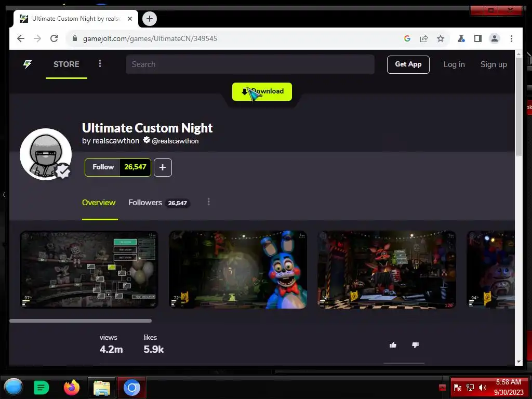Image resolution: width=532 pixels, height=399 pixels.
Task: Click the Windows Start orb
Action: click(x=14, y=387)
